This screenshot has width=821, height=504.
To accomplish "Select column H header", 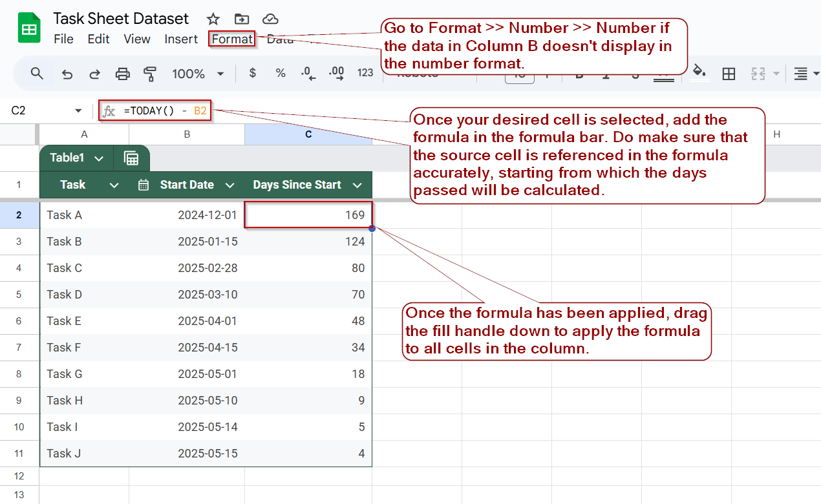I will pyautogui.click(x=776, y=134).
